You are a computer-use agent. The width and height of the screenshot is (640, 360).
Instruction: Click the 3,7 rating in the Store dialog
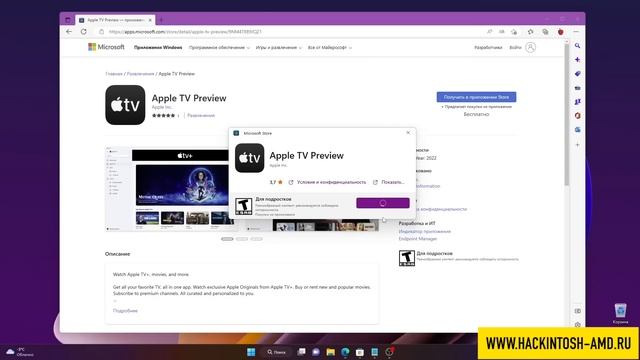coord(276,182)
